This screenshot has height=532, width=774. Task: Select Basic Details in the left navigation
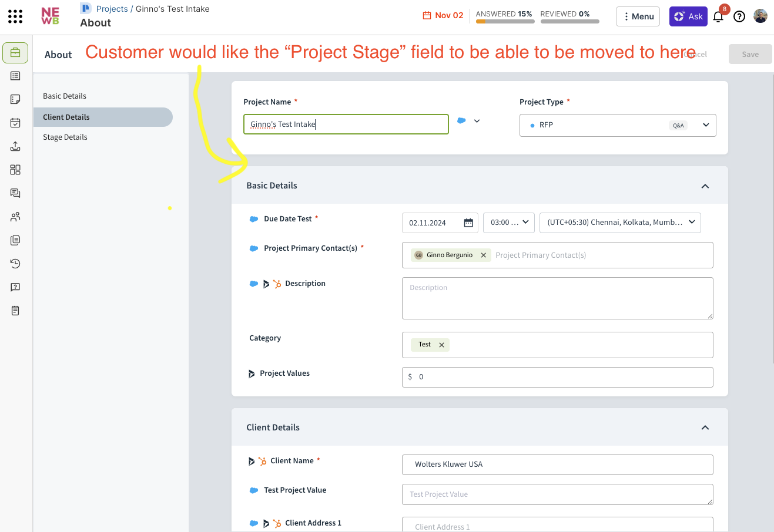65,96
